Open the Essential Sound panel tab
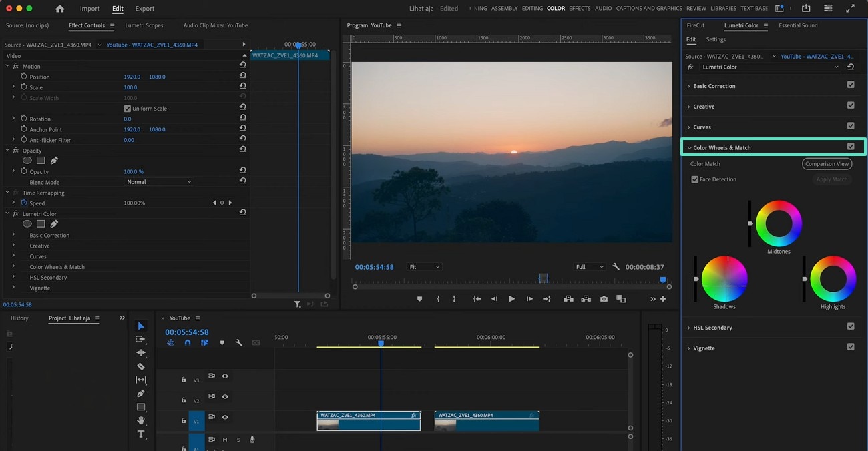Image resolution: width=868 pixels, height=451 pixels. (x=798, y=25)
